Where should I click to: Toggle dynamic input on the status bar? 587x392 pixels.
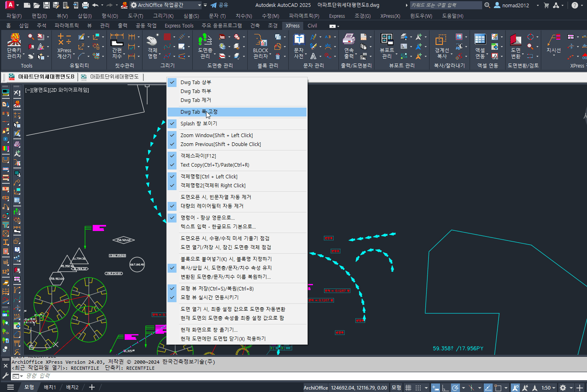pyautogui.click(x=436, y=388)
